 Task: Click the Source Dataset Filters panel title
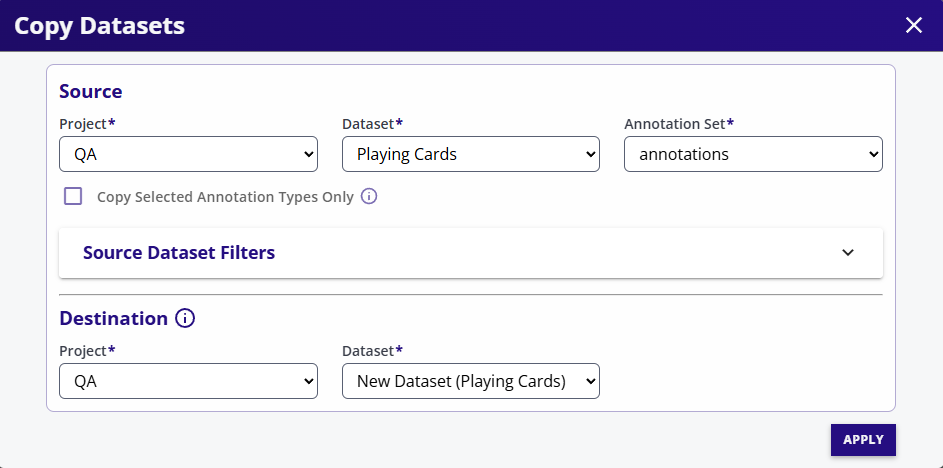(x=179, y=253)
